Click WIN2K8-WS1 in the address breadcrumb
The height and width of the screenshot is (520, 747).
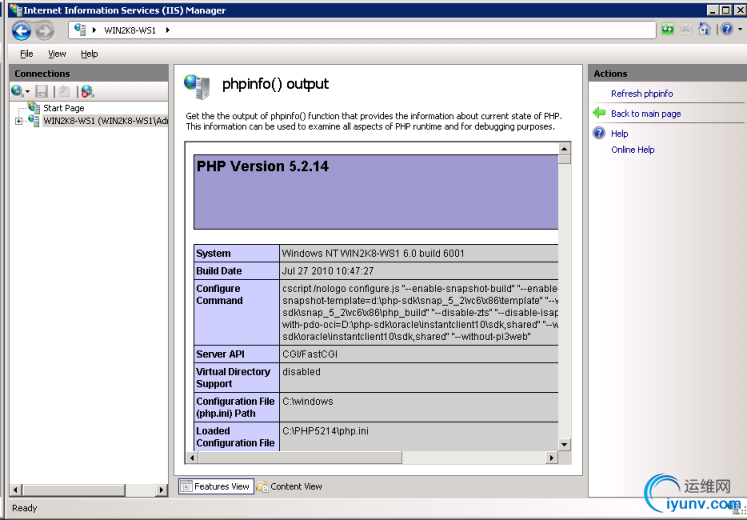click(x=130, y=30)
